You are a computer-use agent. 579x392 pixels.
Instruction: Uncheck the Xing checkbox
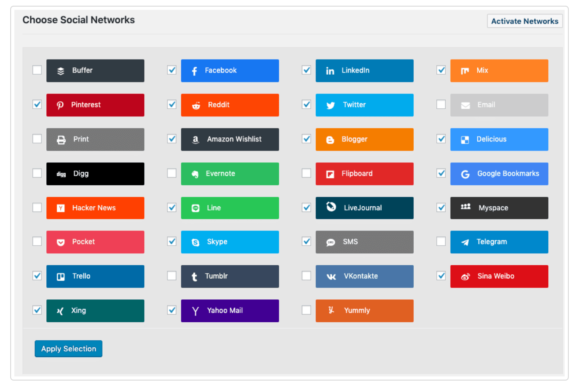pos(37,310)
